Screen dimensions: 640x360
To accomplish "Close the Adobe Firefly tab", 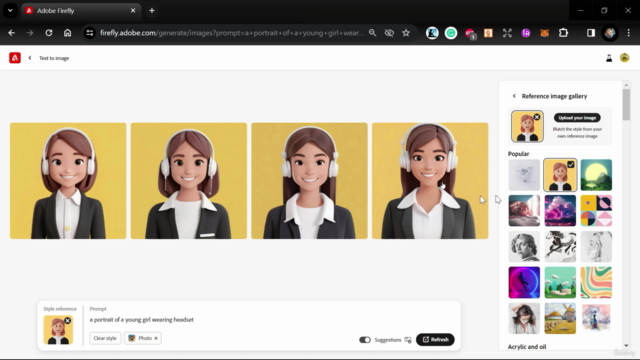I will coord(133,11).
